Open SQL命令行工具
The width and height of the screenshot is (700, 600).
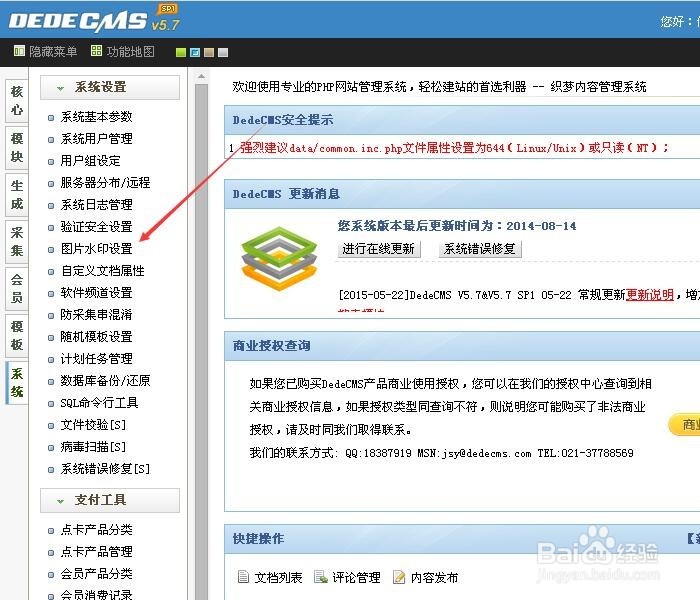(99, 403)
